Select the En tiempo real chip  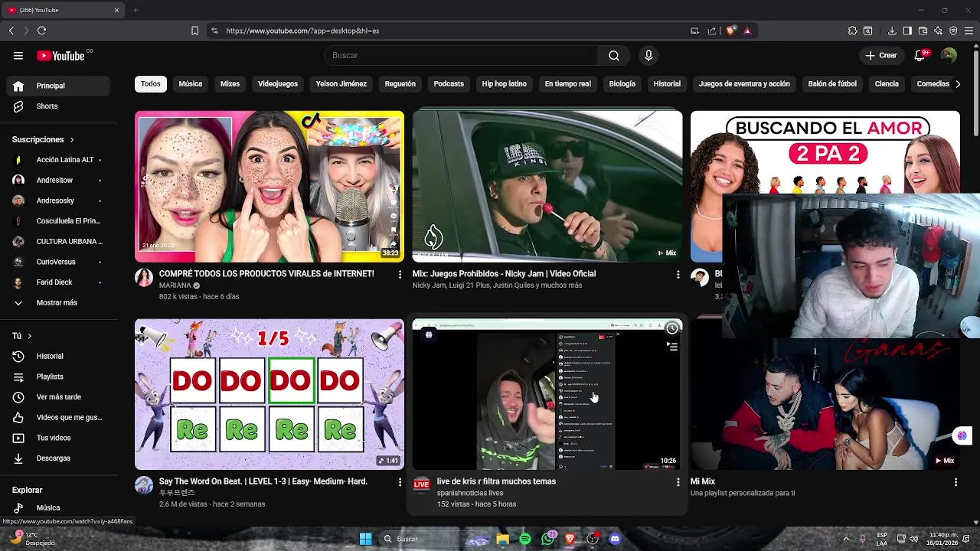pos(568,84)
